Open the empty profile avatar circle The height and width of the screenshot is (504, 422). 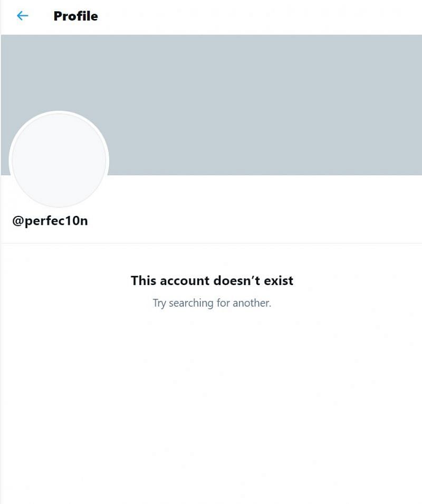(x=59, y=160)
